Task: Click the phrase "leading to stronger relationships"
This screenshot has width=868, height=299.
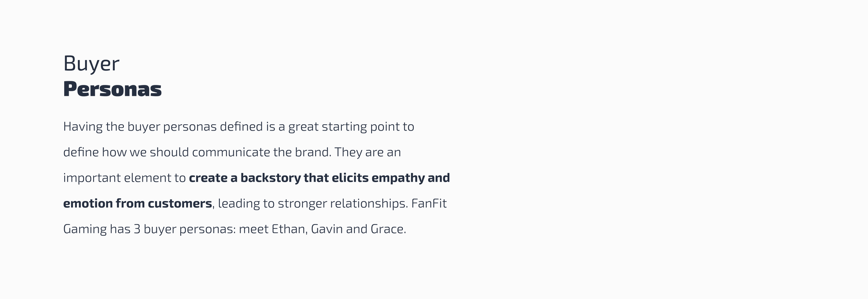Action: tap(312, 204)
